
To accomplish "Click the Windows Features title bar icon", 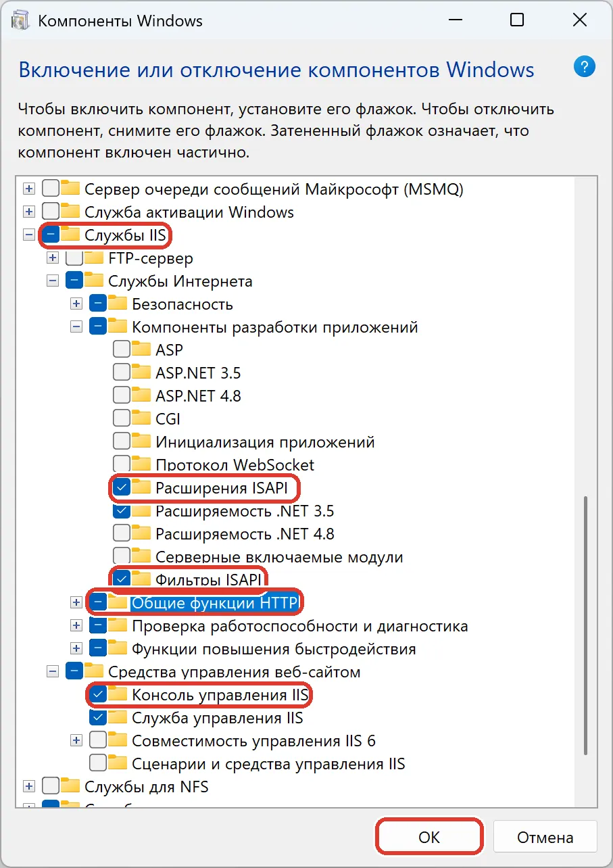I will (x=22, y=20).
